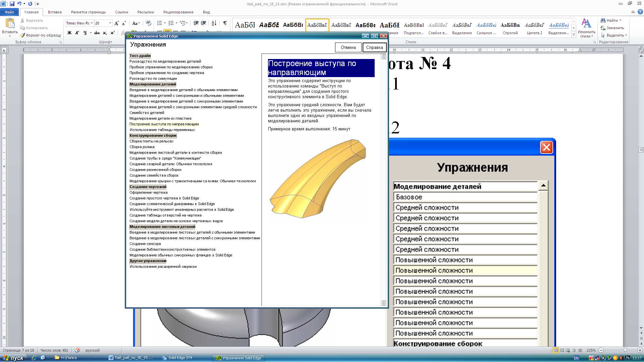644x362 pixels.
Task: Click the zoom in plus button
Action: point(640,350)
